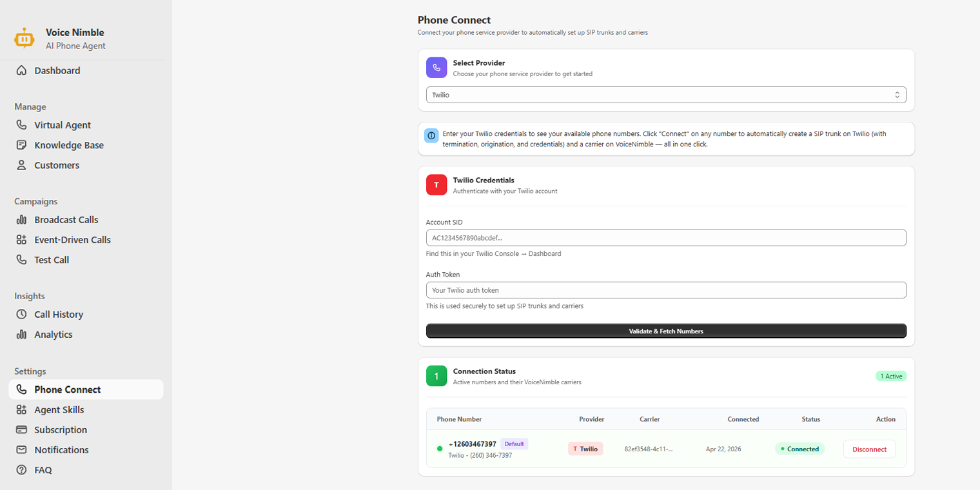Click Twilio - (260) 346-7397 subtext
Image resolution: width=980 pixels, height=490 pixels.
pos(480,455)
